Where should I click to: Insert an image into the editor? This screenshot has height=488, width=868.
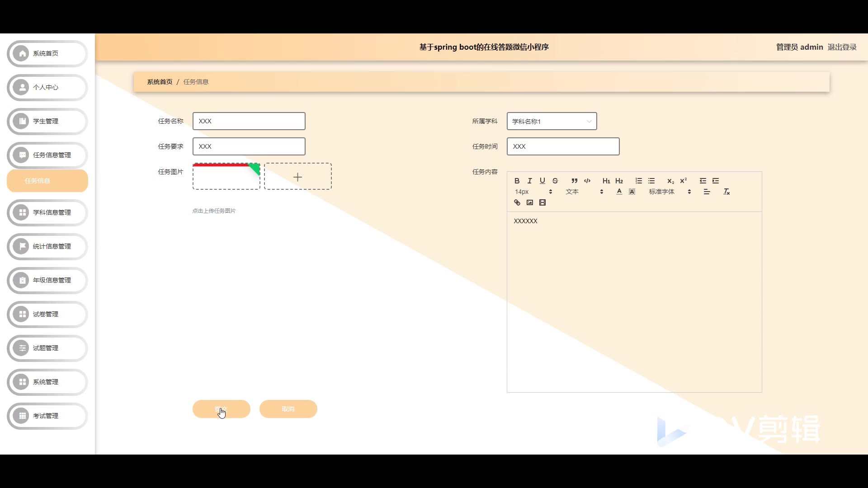click(529, 202)
